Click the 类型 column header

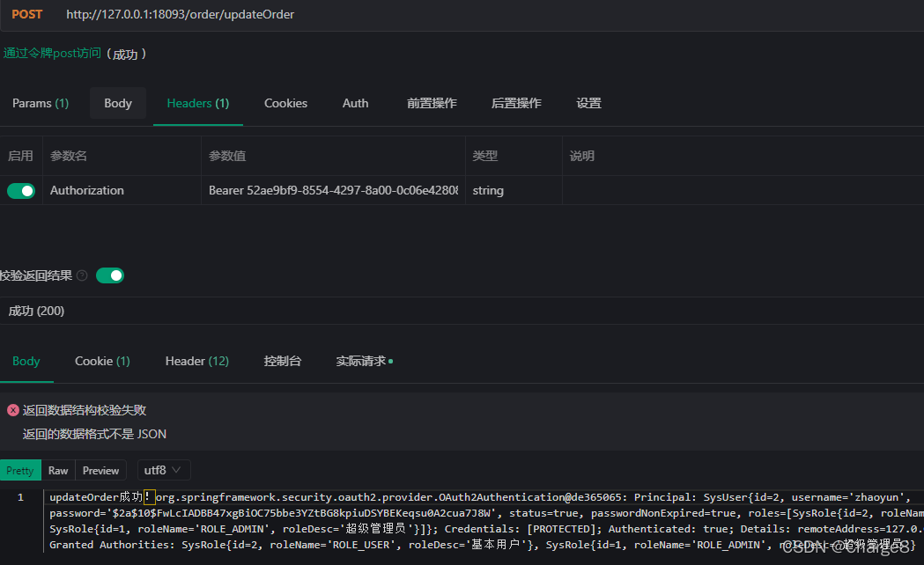pos(485,156)
